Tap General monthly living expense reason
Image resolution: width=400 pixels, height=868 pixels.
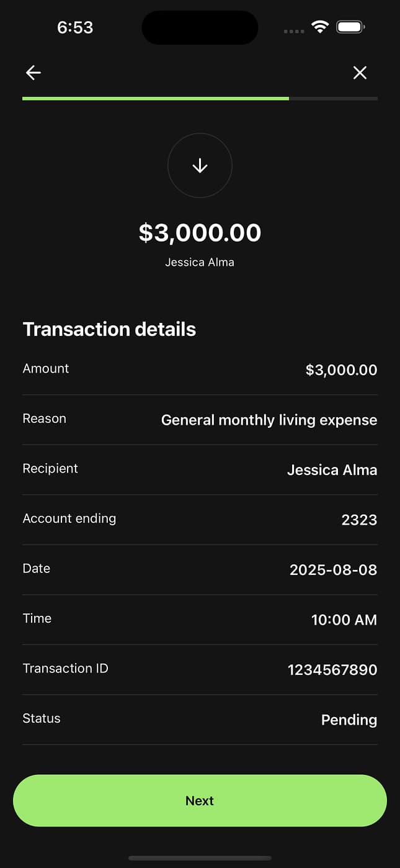(269, 420)
